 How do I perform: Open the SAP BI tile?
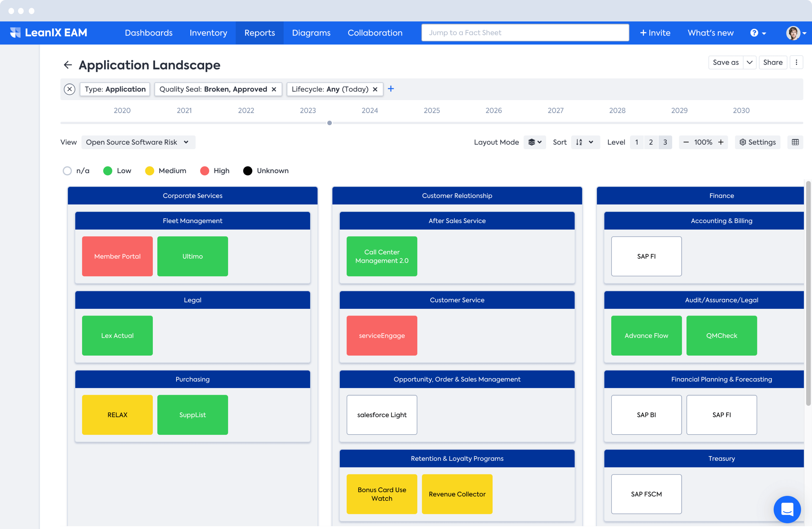click(x=646, y=415)
